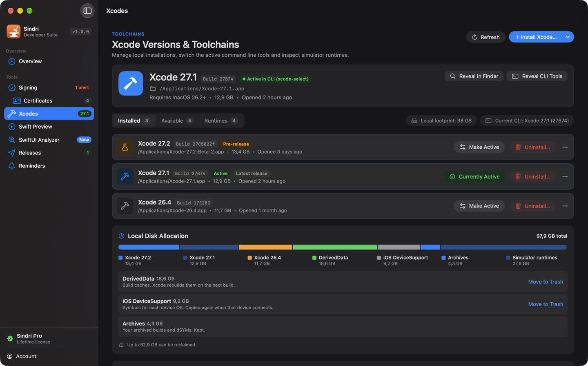Open Releases in the sidebar
588x366 pixels.
point(49,153)
